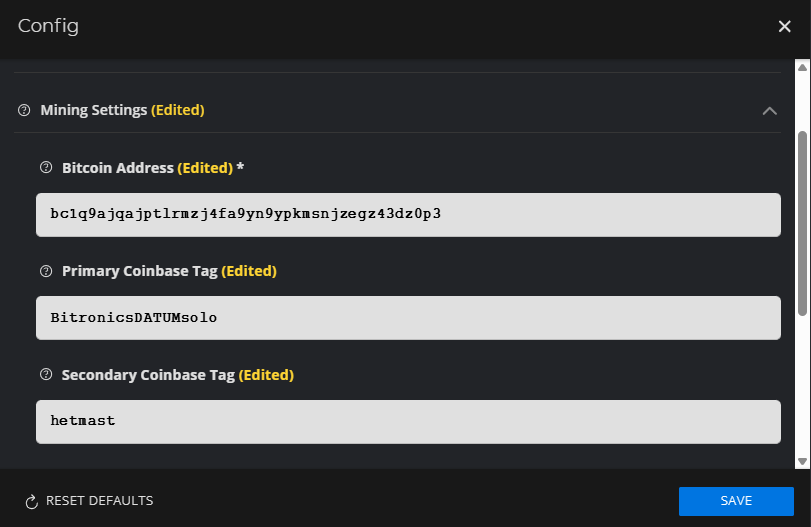Click the help icon next to Bitcoin Address
The image size is (811, 527).
point(45,168)
